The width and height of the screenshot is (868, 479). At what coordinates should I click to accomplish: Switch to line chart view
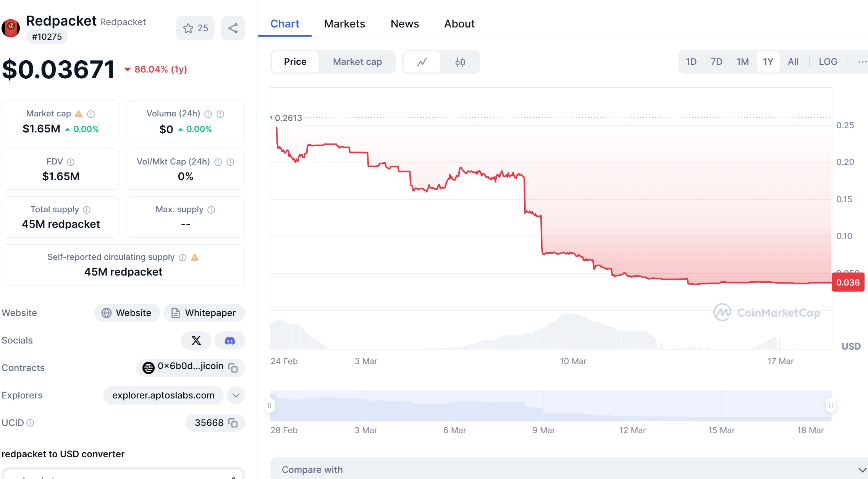click(422, 62)
